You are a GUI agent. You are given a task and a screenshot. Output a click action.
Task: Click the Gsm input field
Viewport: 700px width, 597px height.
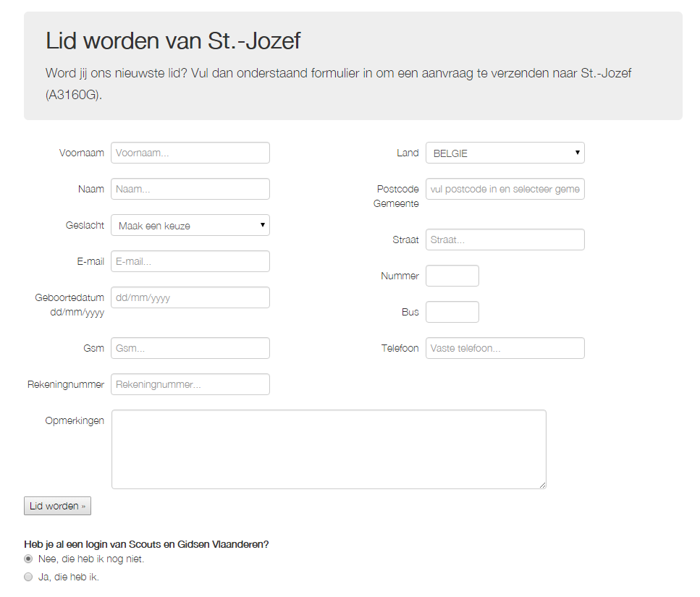pyautogui.click(x=190, y=348)
